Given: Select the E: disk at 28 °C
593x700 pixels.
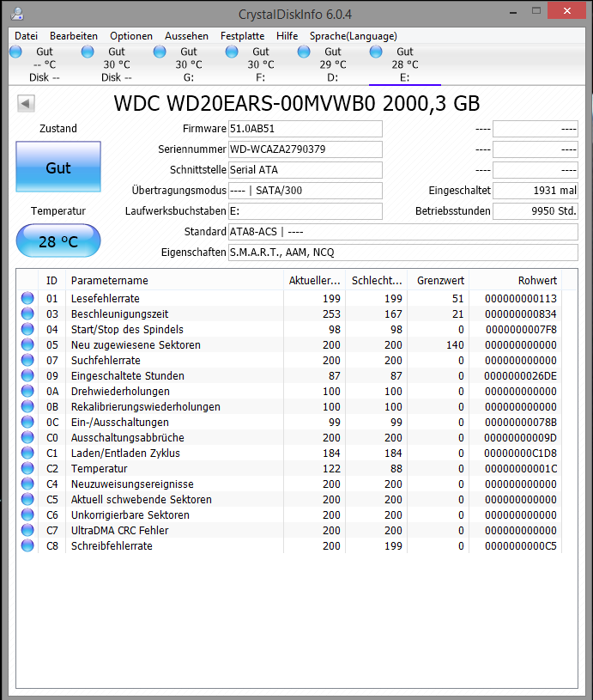Looking at the screenshot, I should [405, 64].
